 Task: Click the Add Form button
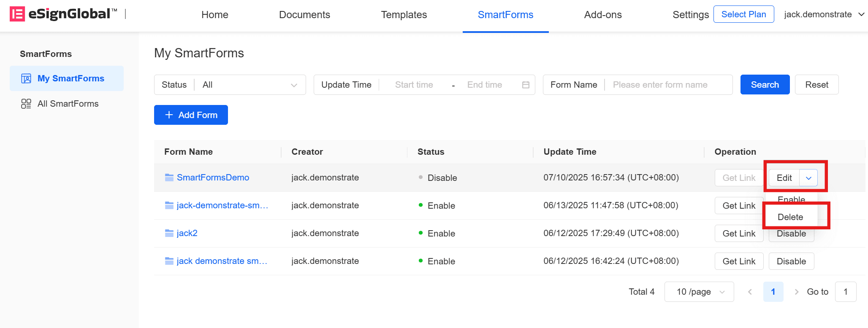pyautogui.click(x=191, y=115)
